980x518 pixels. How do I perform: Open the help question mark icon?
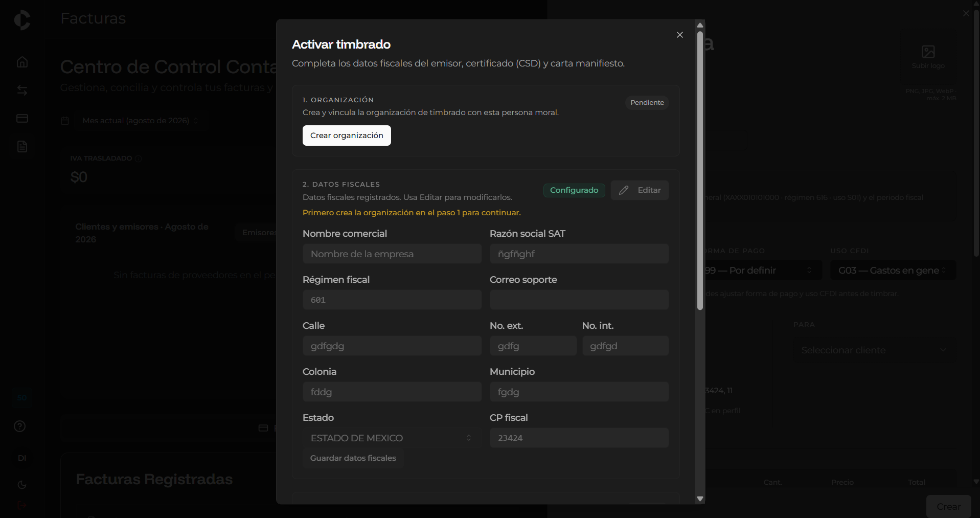(20, 426)
